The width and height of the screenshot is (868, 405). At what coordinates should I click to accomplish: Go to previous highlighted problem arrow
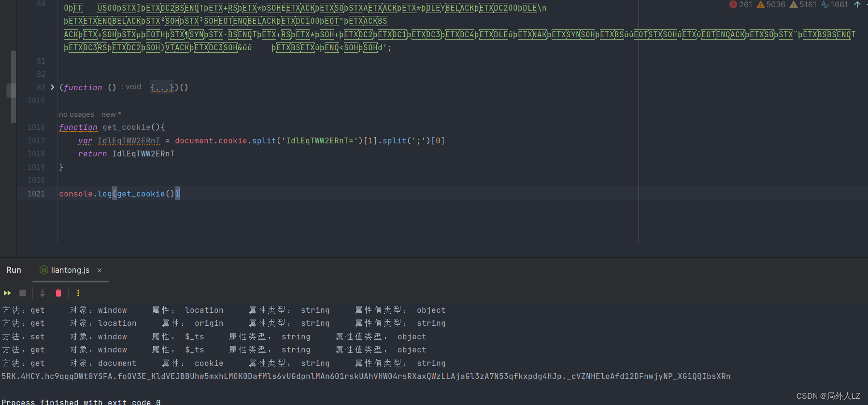pyautogui.click(x=857, y=5)
